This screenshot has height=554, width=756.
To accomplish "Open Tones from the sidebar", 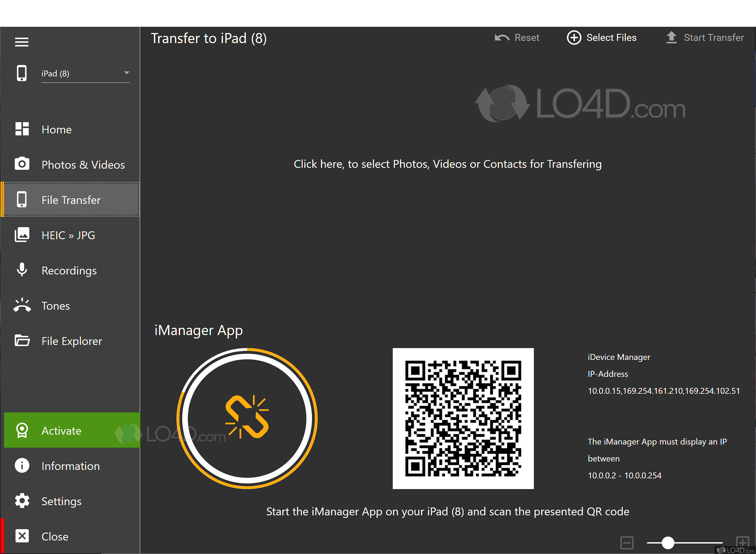I will (x=55, y=305).
